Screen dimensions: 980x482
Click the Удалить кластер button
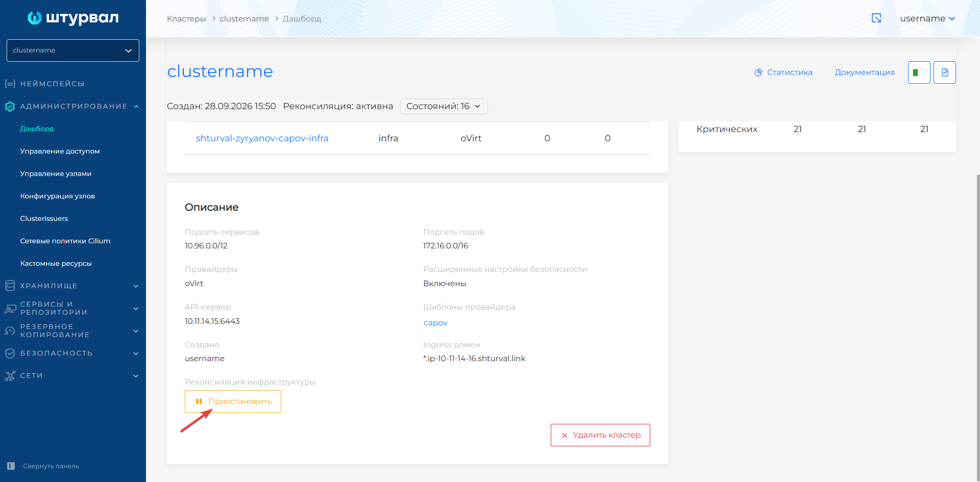[600, 435]
